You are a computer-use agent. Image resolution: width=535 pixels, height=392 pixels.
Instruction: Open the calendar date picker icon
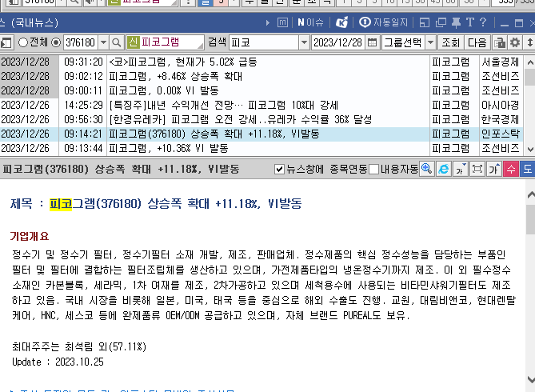click(372, 42)
